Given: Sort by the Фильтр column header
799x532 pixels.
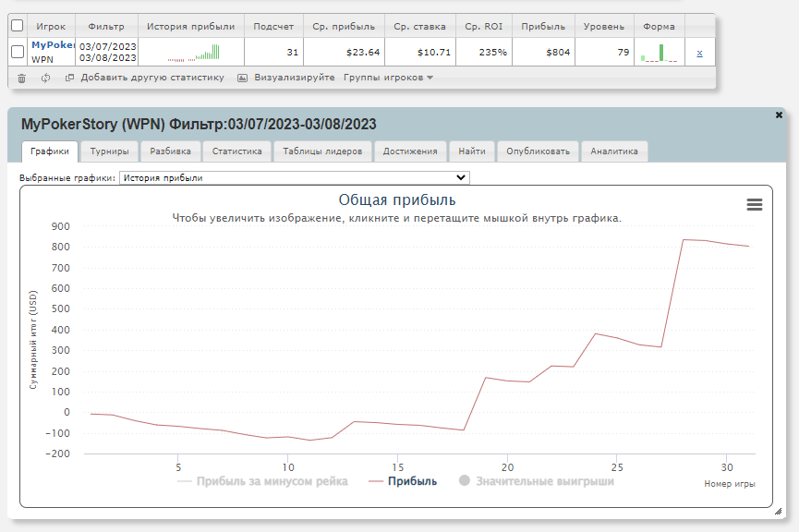Looking at the screenshot, I should click(x=106, y=27).
